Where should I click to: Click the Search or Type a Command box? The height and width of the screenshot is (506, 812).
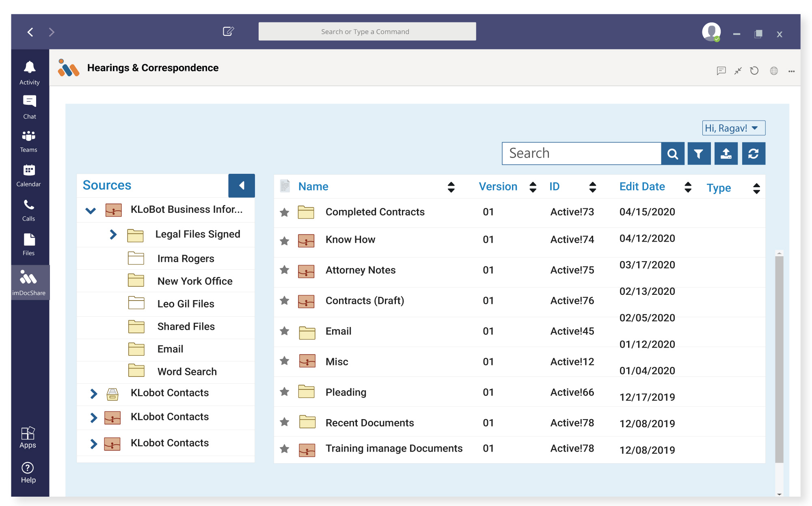point(367,31)
